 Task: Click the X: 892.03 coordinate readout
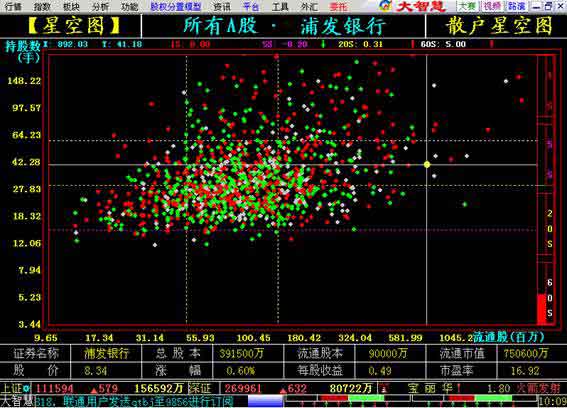click(x=65, y=44)
